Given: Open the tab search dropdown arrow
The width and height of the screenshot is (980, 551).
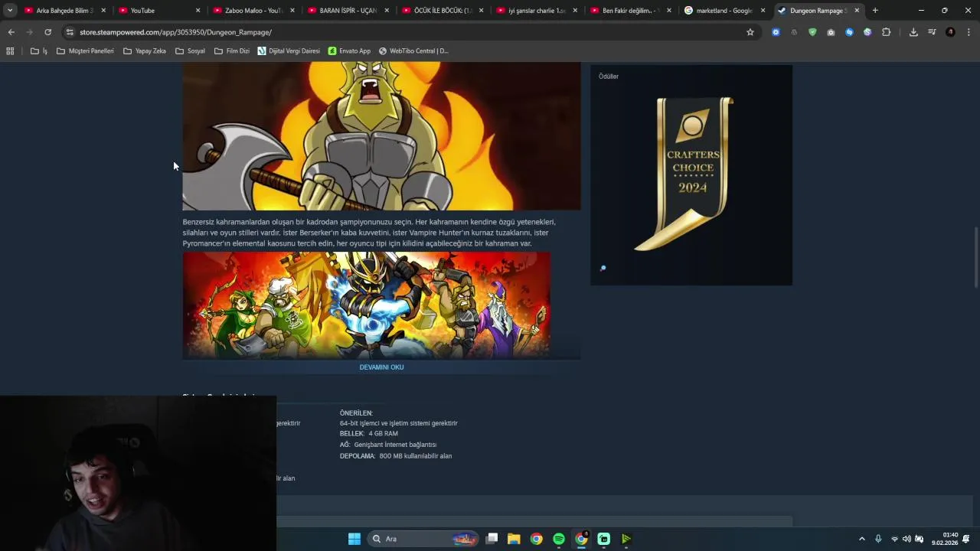Looking at the screenshot, I should (x=10, y=10).
